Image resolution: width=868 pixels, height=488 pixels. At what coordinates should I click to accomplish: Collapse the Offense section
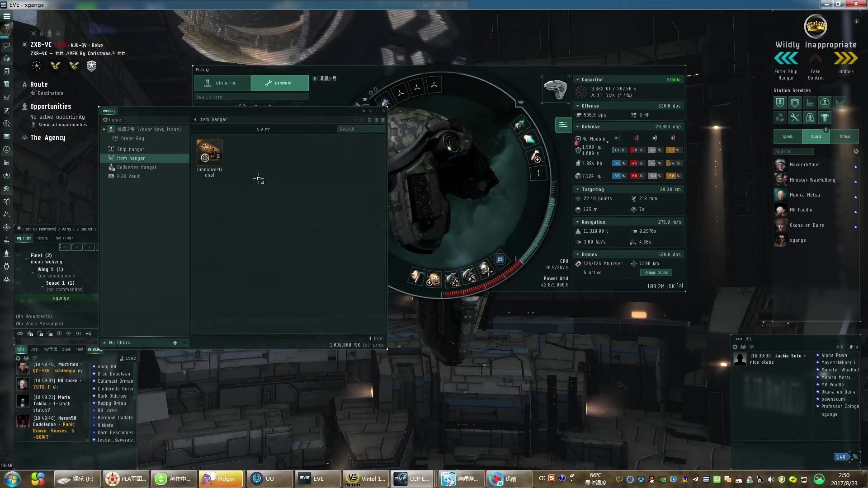pos(577,106)
